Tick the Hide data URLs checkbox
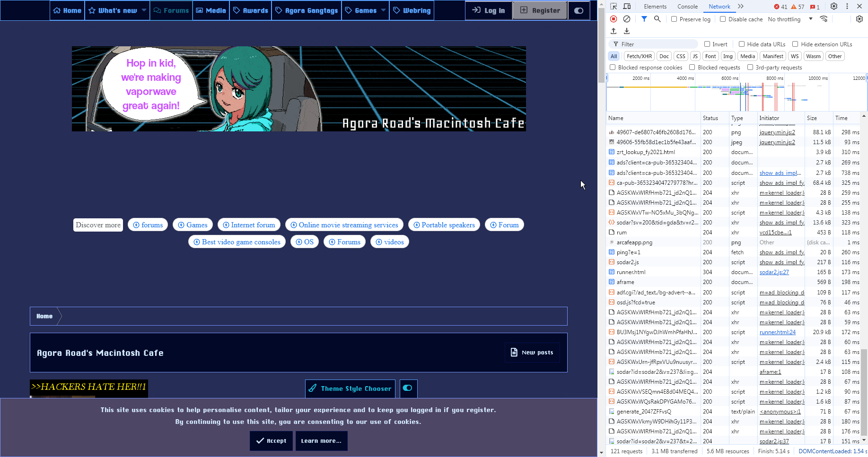Viewport: 868px width, 457px height. click(x=742, y=44)
